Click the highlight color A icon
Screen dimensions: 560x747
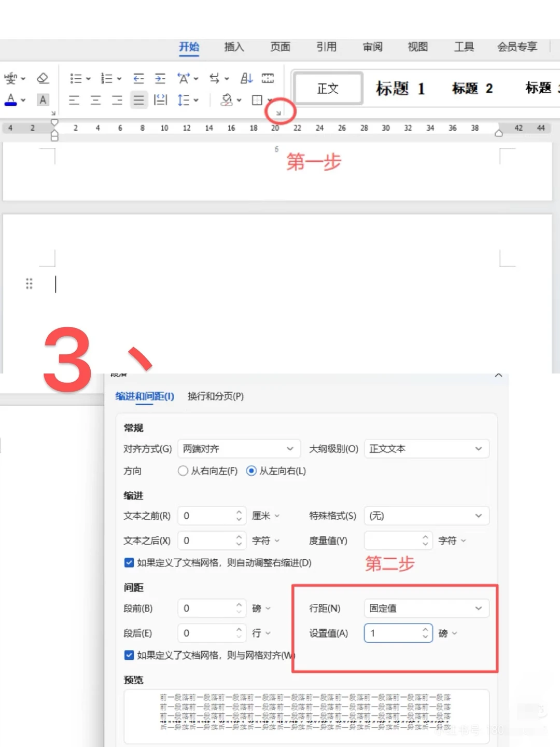click(x=43, y=100)
